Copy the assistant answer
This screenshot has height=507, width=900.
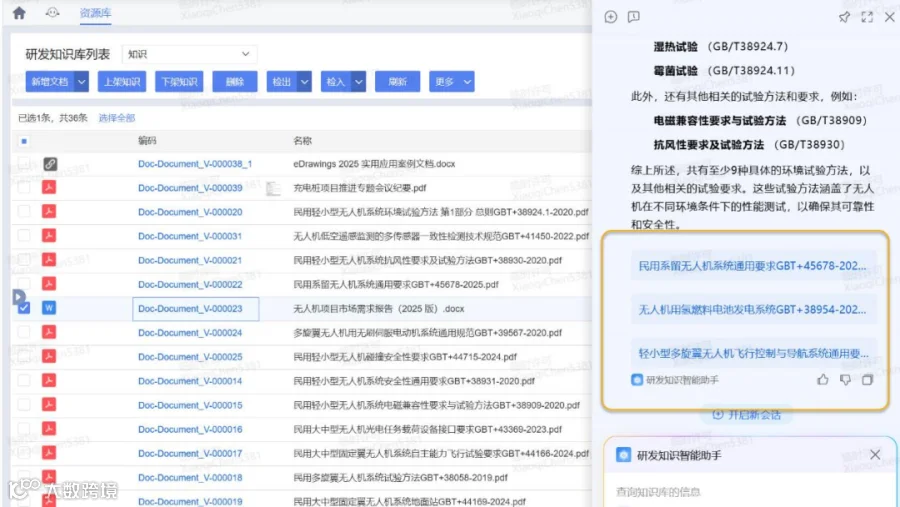point(867,380)
